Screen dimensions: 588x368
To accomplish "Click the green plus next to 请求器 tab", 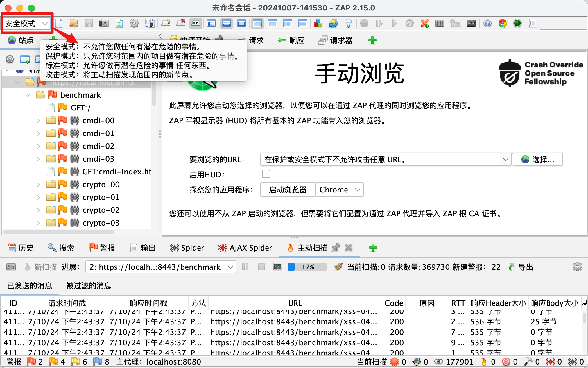I will coord(372,40).
